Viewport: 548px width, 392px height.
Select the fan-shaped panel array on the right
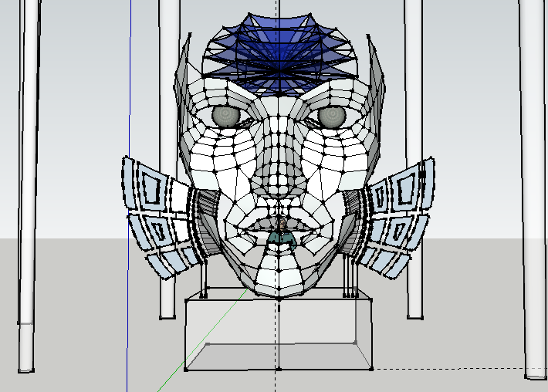pos(398,217)
